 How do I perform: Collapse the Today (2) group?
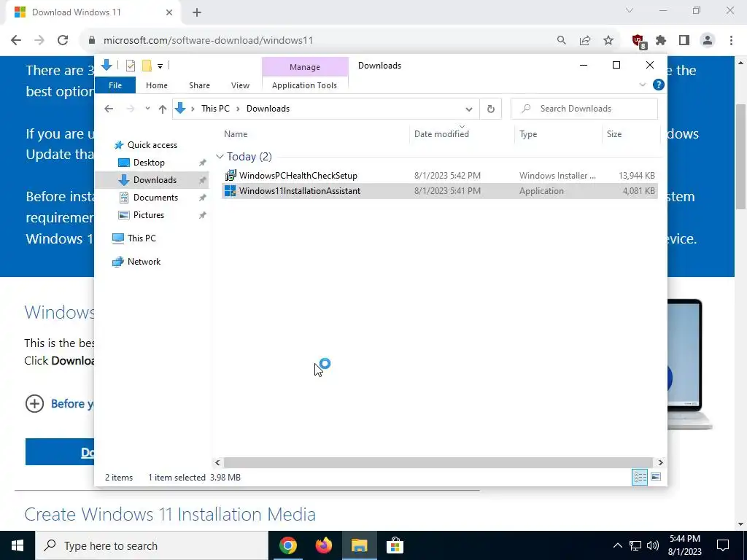coord(220,157)
